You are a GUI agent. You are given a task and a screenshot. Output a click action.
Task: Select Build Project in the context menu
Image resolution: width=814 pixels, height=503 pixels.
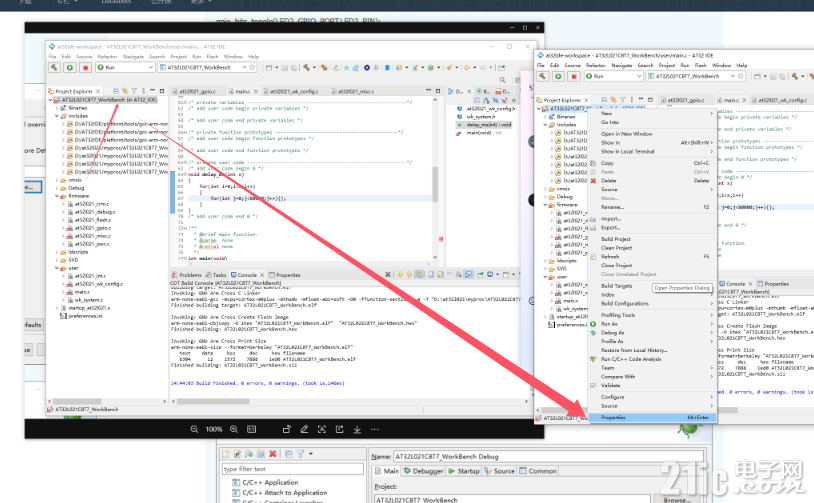[x=616, y=239]
